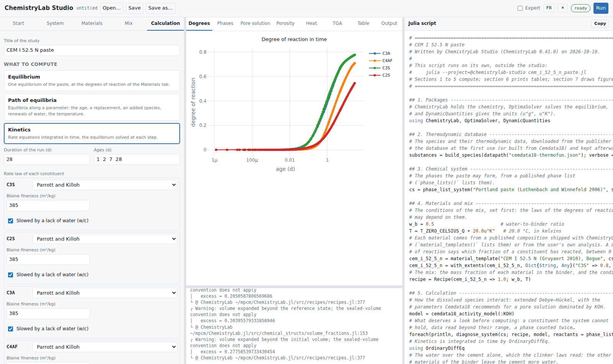Screen dimensions: 613x364
Task: Copy the Julia script
Action: (x=600, y=23)
